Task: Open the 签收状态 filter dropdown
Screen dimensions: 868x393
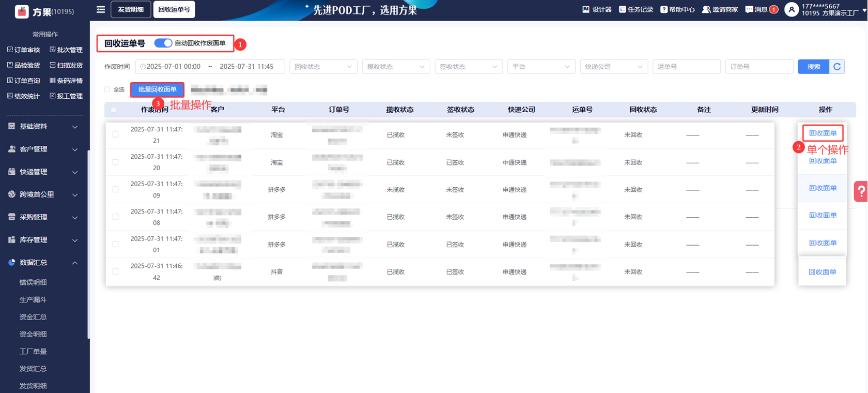Action: coord(469,67)
